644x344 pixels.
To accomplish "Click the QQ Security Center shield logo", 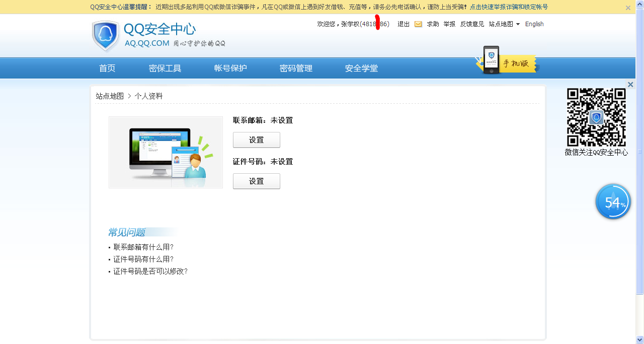I will (106, 36).
